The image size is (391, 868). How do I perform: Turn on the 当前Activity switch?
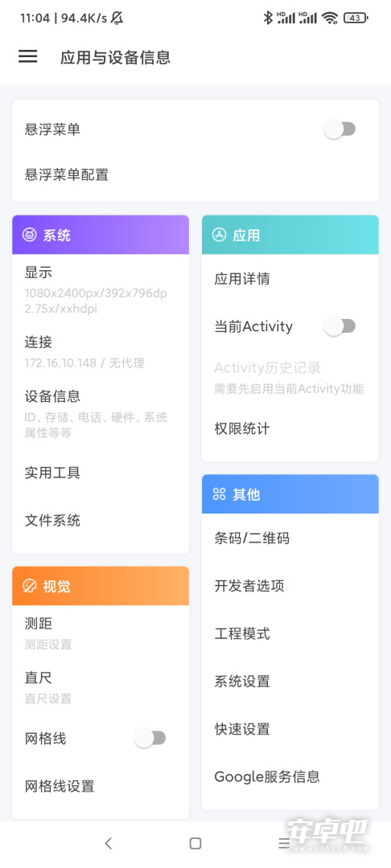[x=340, y=326]
